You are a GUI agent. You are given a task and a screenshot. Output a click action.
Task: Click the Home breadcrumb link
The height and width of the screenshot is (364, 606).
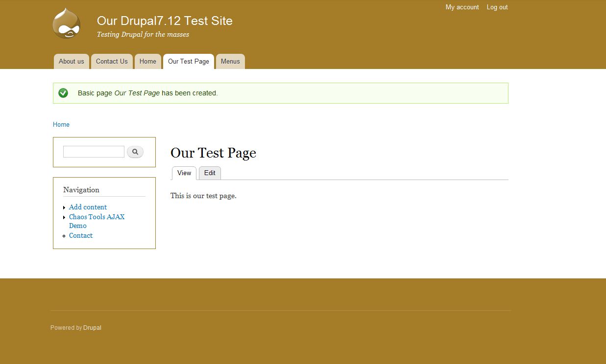[x=61, y=125]
